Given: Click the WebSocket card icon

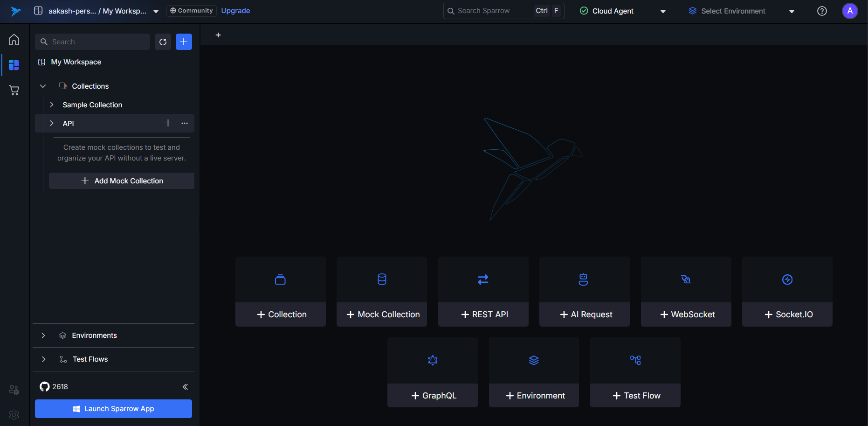Looking at the screenshot, I should 686,279.
